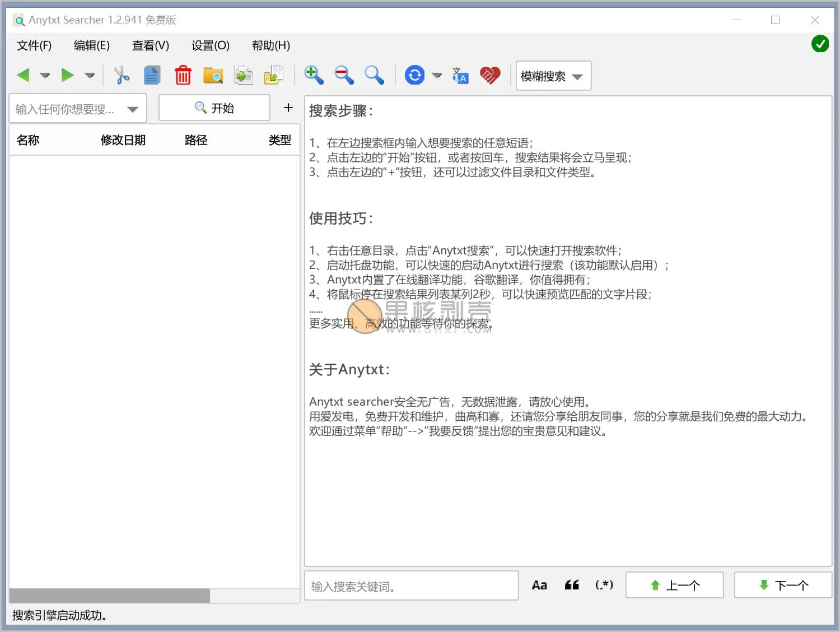The height and width of the screenshot is (632, 840).
Task: Click the 关于Anytxt heading text
Action: pyautogui.click(x=349, y=370)
